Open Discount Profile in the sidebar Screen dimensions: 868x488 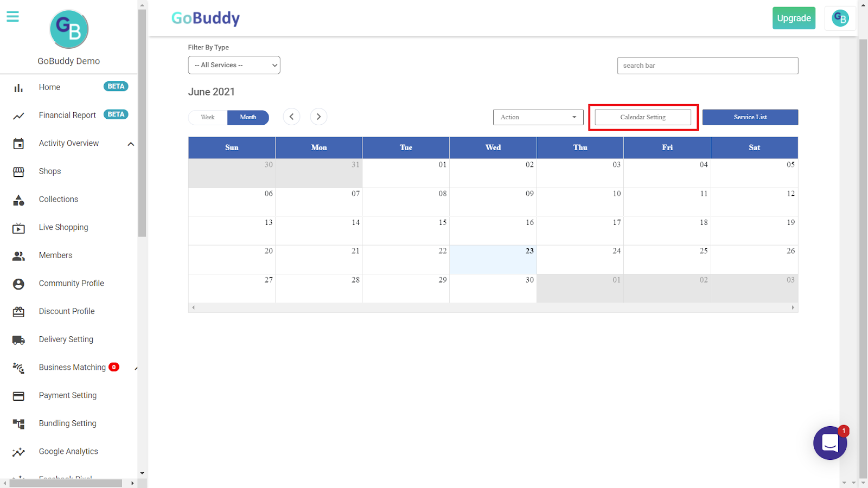pos(67,311)
